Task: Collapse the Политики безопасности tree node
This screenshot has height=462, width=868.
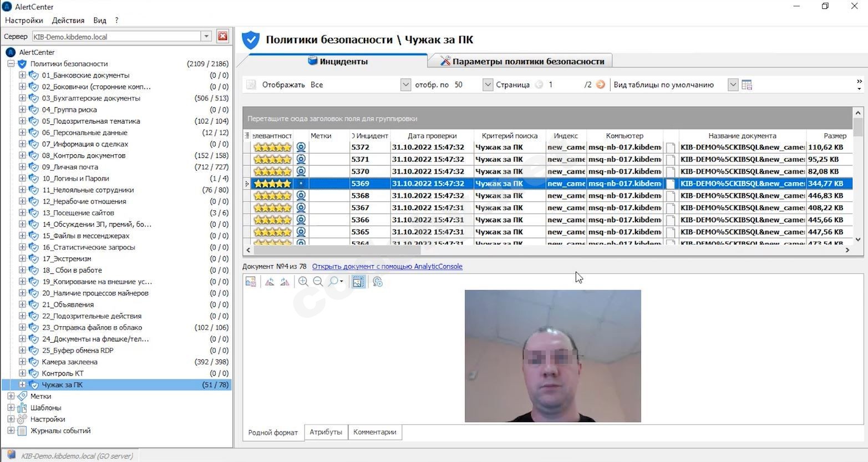Action: (11, 64)
